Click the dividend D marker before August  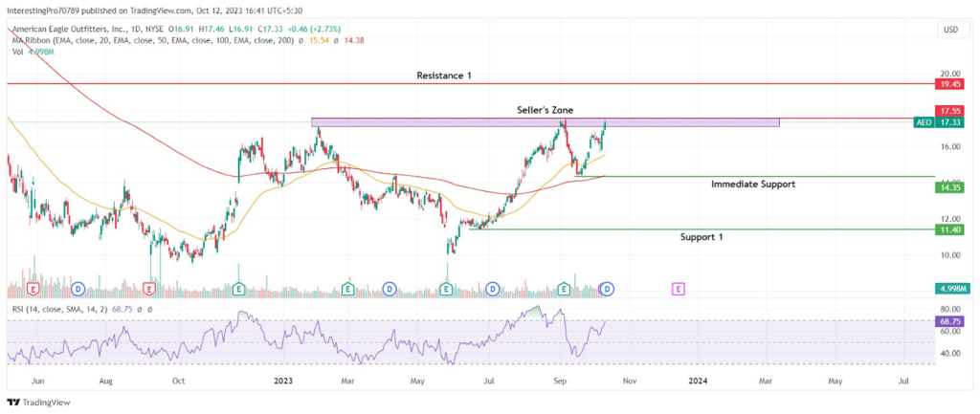pyautogui.click(x=78, y=289)
